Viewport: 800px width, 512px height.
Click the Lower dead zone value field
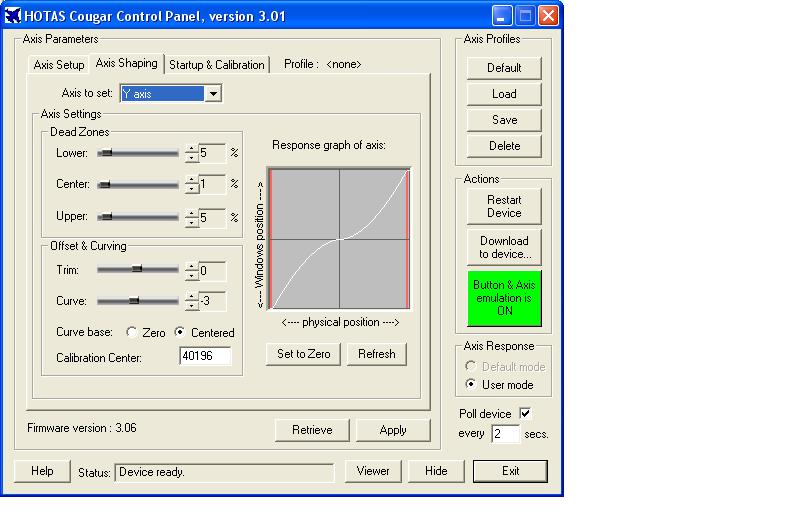pos(212,153)
